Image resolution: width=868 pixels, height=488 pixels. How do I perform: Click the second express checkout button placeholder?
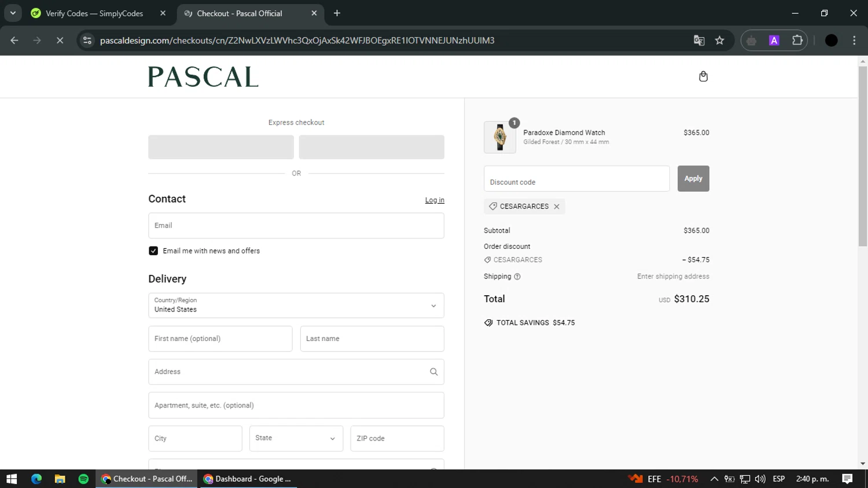(x=372, y=147)
